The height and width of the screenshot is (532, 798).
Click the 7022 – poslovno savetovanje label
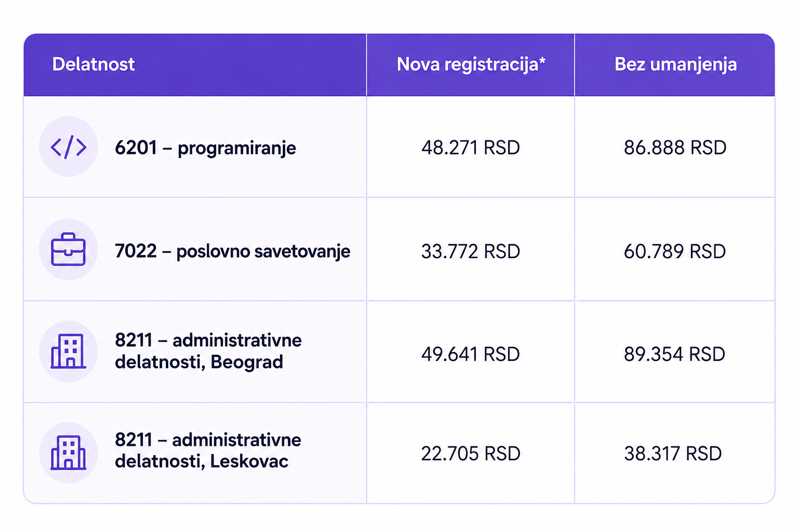232,251
